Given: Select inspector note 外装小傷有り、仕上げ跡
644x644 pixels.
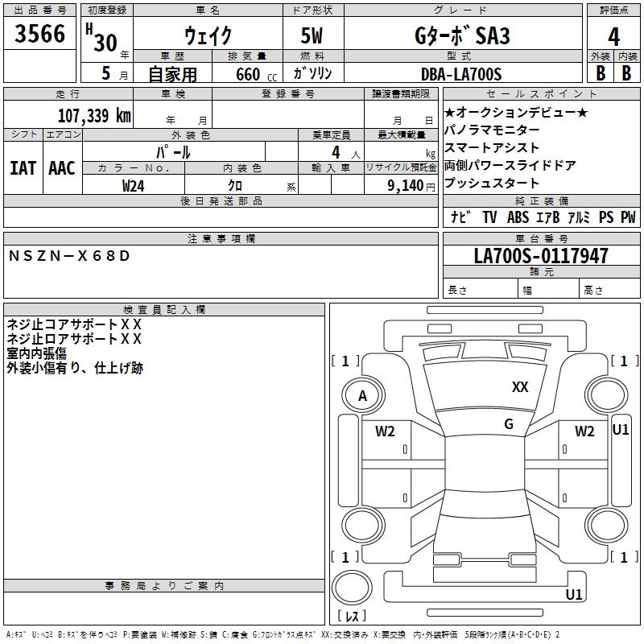Looking at the screenshot, I should click(x=75, y=368).
